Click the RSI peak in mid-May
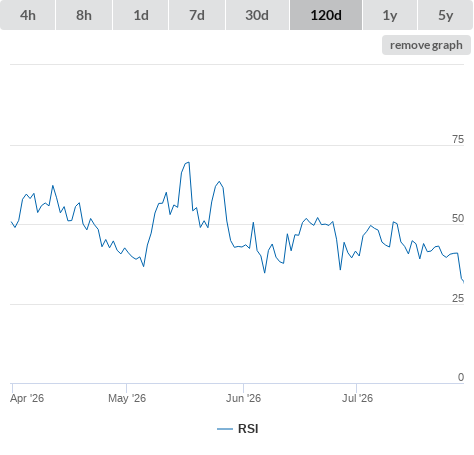 tap(187, 163)
